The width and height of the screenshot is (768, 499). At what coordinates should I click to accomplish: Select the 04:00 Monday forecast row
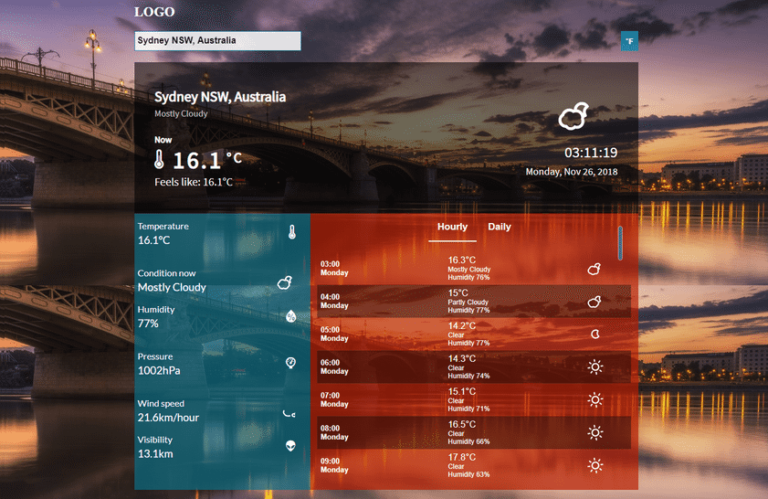click(x=474, y=301)
